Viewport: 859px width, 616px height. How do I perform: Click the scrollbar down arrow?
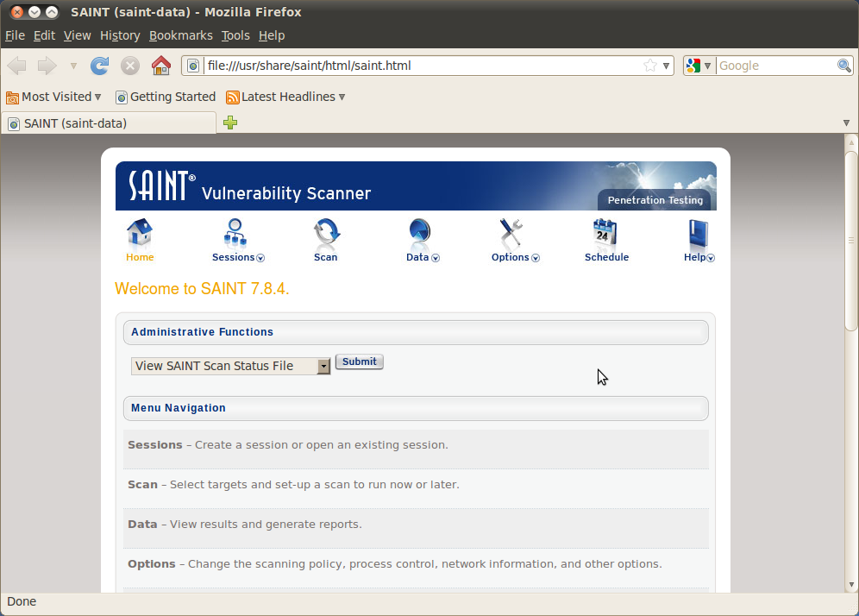[851, 585]
